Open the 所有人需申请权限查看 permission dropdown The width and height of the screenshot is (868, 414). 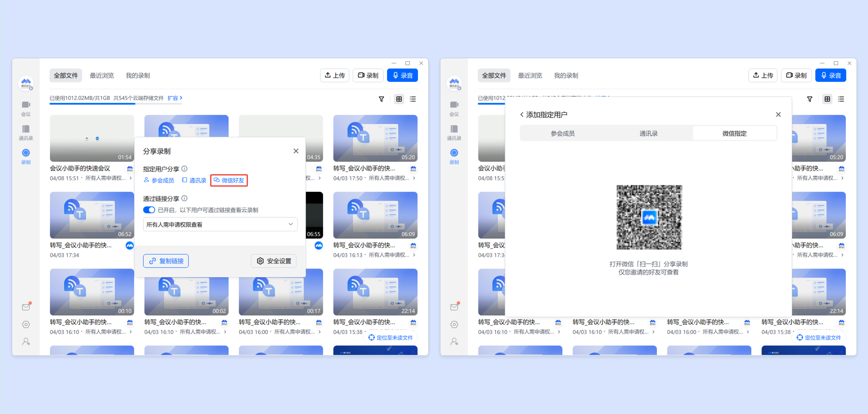[220, 224]
